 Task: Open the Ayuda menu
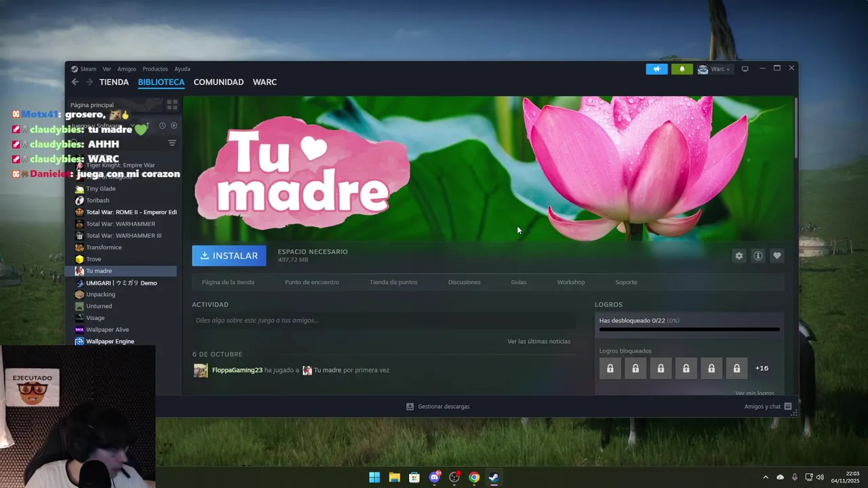[182, 69]
